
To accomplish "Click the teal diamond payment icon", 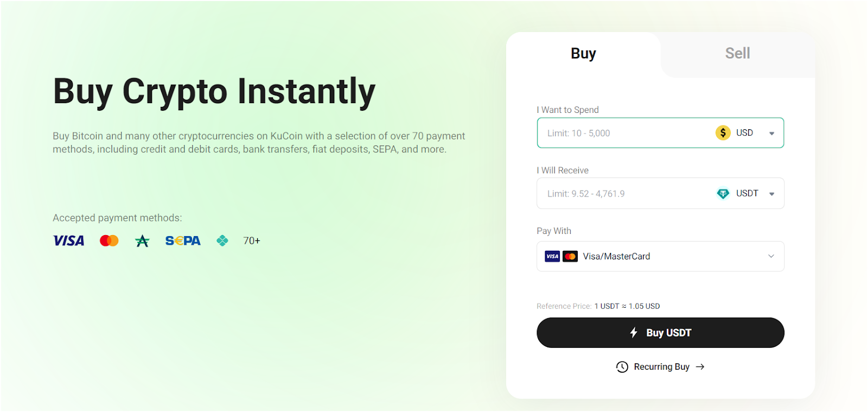I will (222, 240).
